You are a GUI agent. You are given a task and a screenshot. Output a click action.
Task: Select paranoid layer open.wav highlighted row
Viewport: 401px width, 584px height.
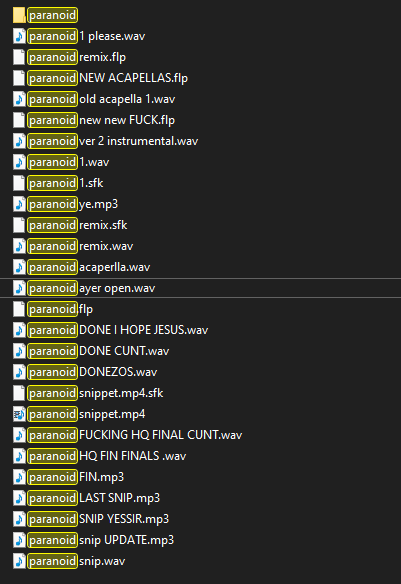click(x=200, y=288)
